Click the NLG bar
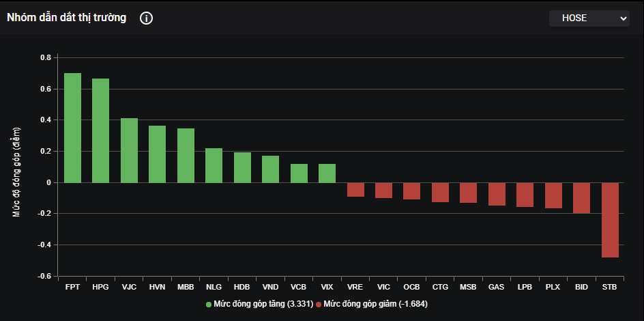 pyautogui.click(x=214, y=165)
